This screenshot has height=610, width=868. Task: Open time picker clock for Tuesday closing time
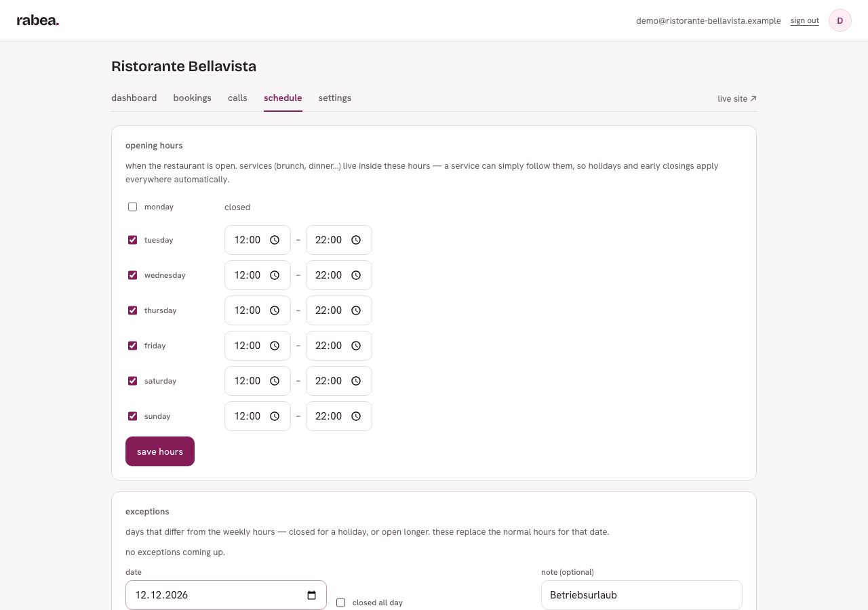(x=356, y=240)
